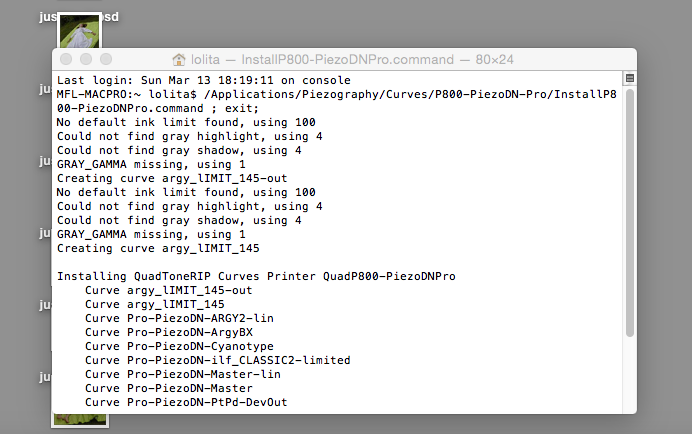The height and width of the screenshot is (434, 692).
Task: Minimize the Terminal window
Action: [x=87, y=60]
